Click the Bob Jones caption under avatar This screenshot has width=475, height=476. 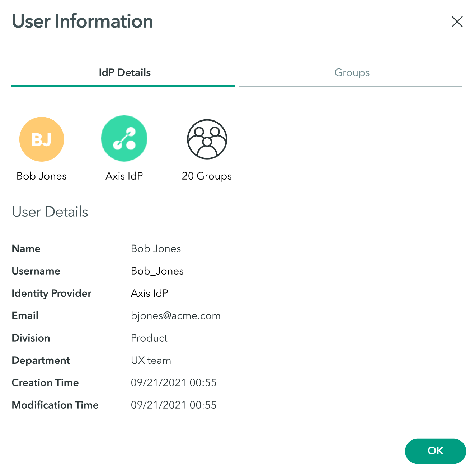[x=42, y=176]
